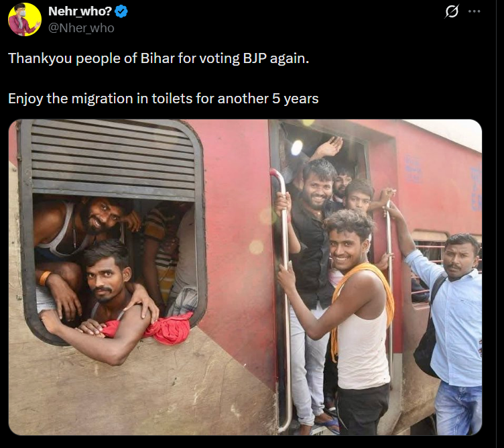
Task: Click the blue verified badge
Action: 121,11
